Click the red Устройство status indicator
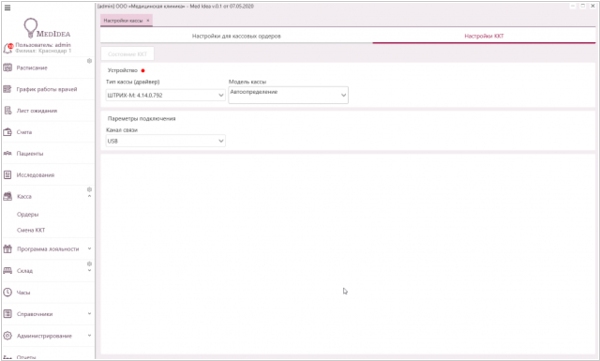The image size is (600, 361). coord(143,70)
